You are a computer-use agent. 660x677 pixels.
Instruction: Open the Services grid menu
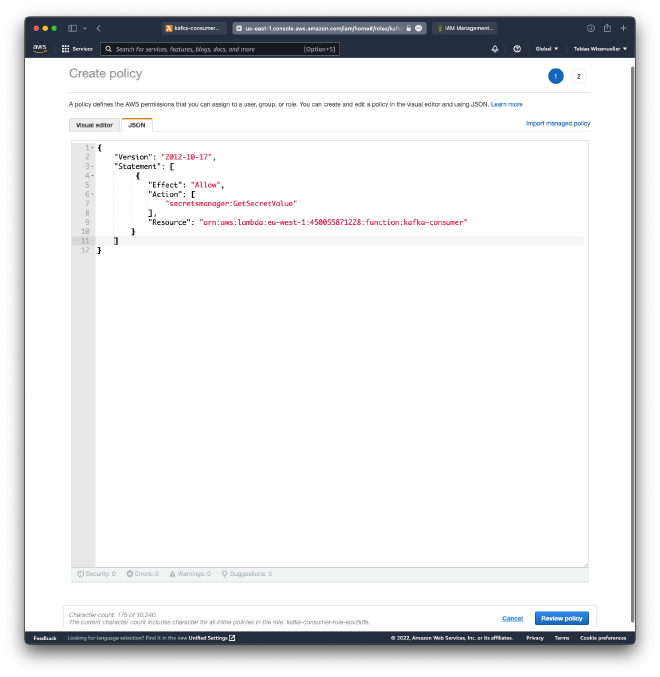[x=77, y=48]
